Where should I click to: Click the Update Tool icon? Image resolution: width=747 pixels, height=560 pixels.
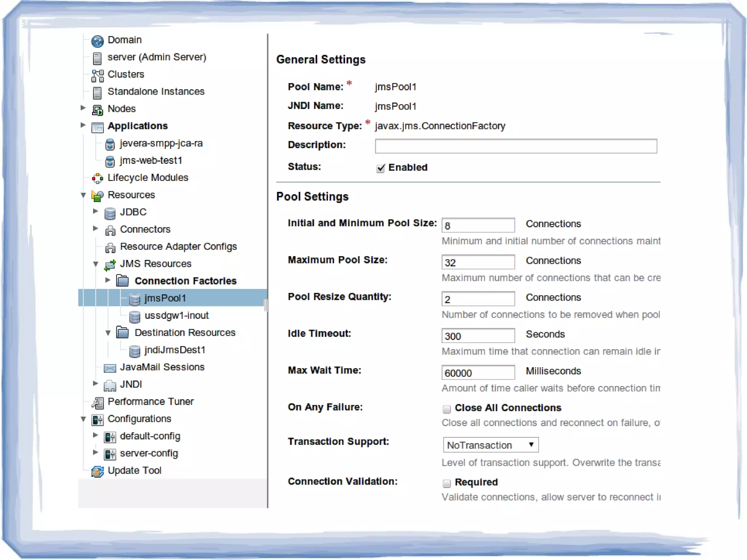[x=97, y=471]
